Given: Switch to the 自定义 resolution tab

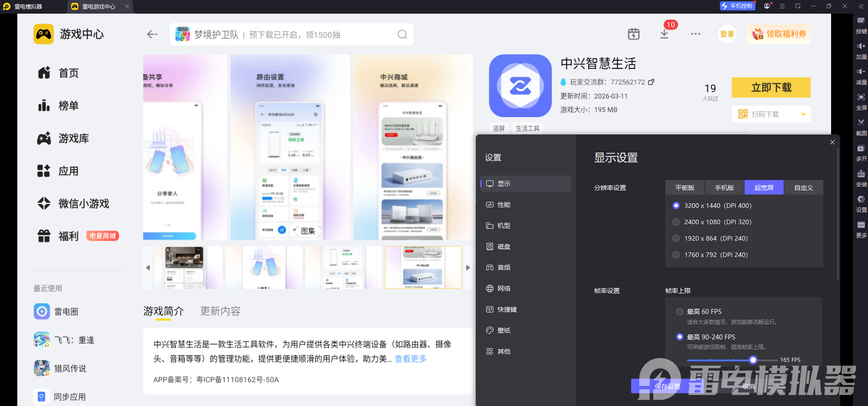Looking at the screenshot, I should [x=804, y=187].
